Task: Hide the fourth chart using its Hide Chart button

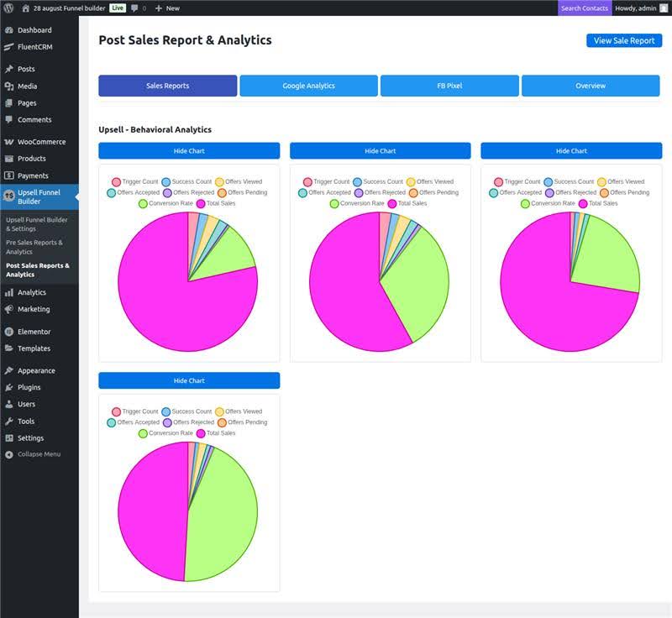Action: click(x=189, y=380)
